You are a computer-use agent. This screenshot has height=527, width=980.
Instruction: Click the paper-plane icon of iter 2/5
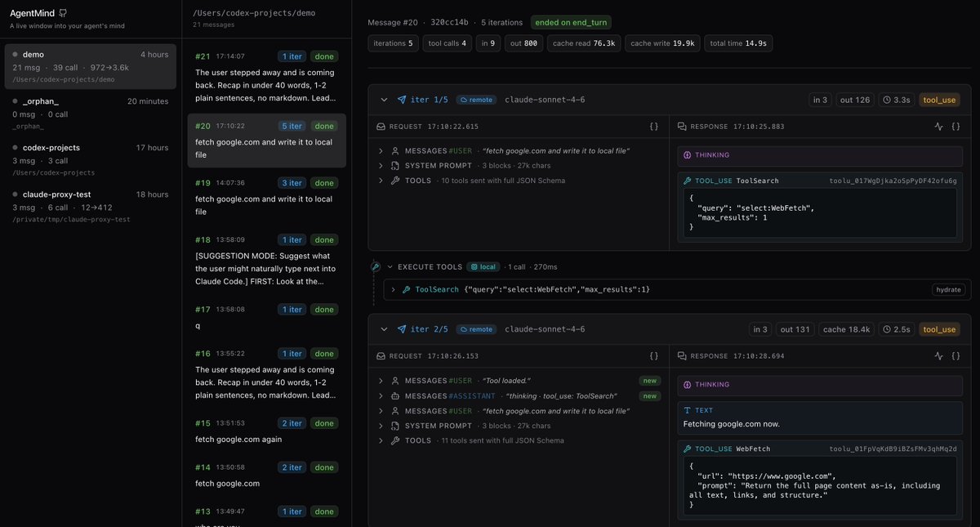coord(402,329)
